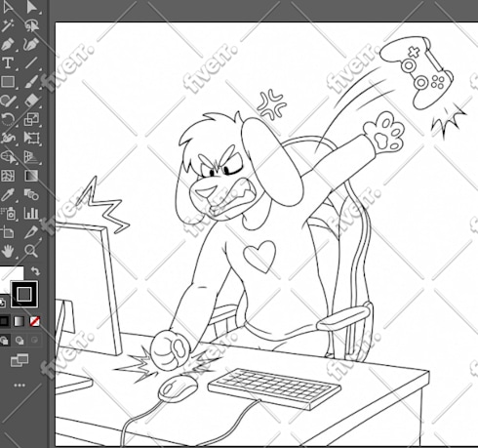This screenshot has width=478, height=448.
Task: Open Change Screen Mode button
Action: (20, 360)
